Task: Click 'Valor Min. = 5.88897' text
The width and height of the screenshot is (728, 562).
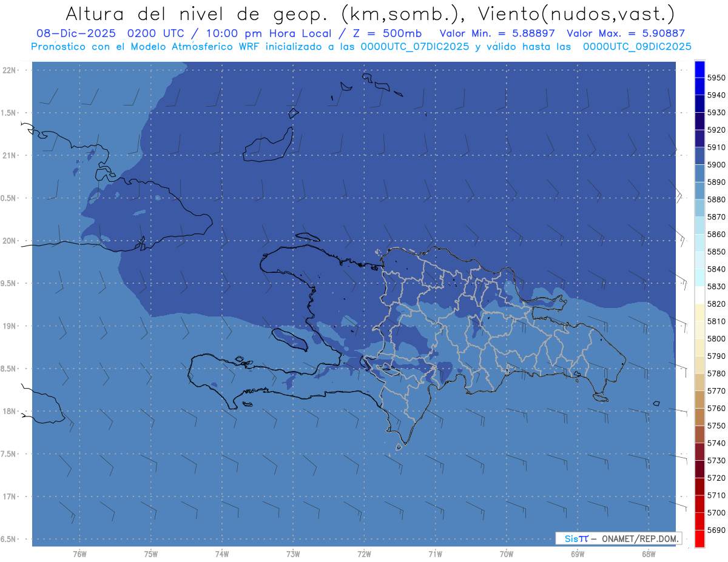Action: [497, 33]
